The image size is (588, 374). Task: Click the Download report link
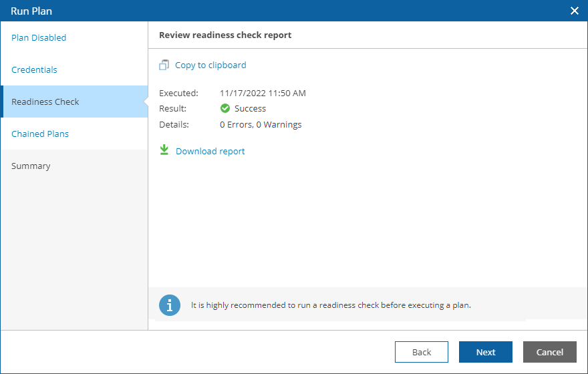(x=210, y=152)
